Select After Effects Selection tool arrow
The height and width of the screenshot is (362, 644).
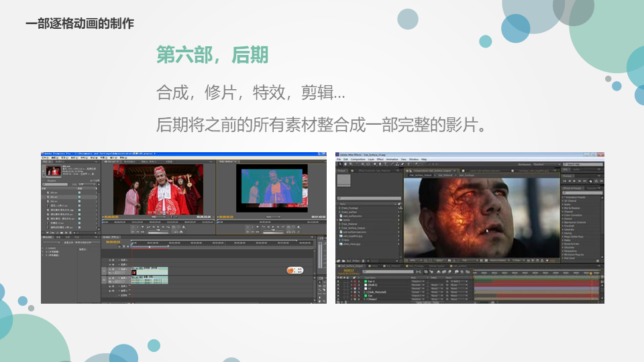tap(340, 164)
